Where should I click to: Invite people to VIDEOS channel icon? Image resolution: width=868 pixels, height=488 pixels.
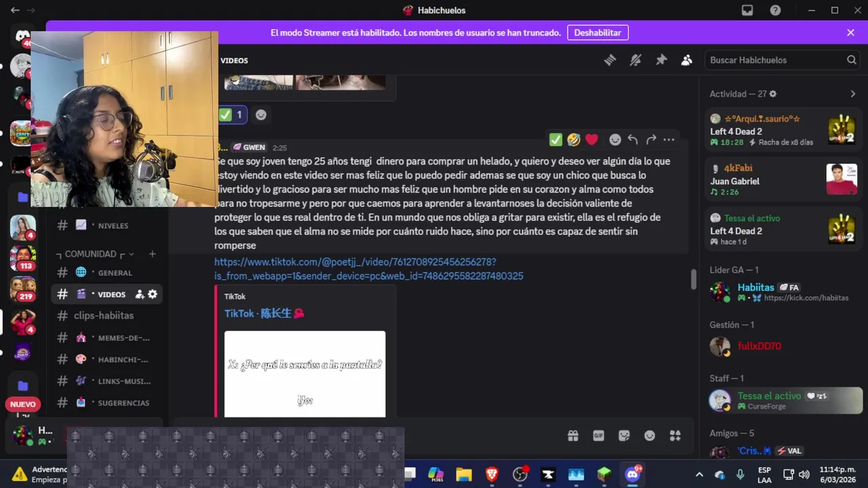point(140,294)
